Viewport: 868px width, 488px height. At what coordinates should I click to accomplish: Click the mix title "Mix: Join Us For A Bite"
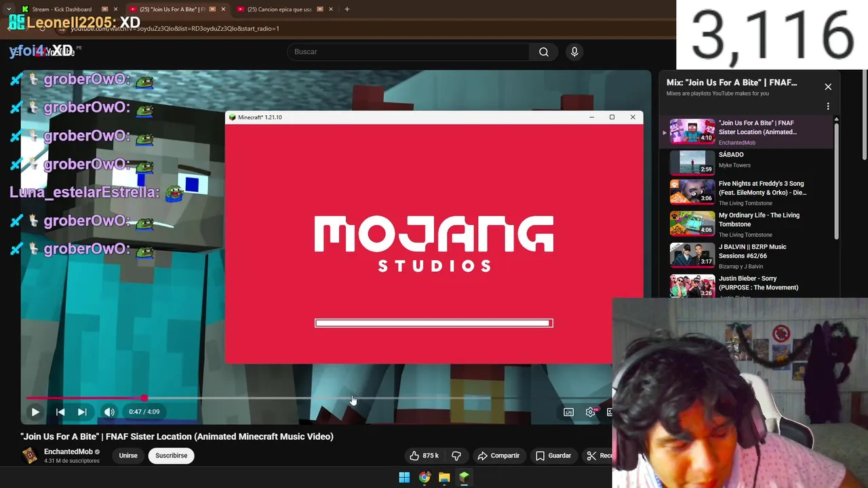click(x=732, y=83)
